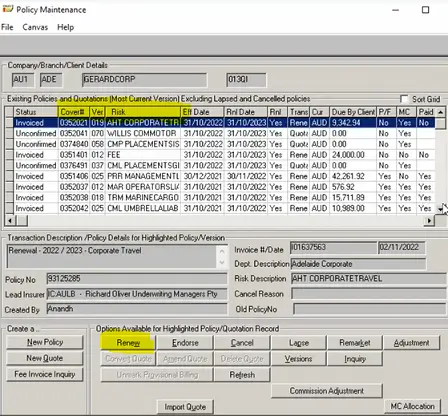Click the Transaction Description text box

[x=112, y=256]
